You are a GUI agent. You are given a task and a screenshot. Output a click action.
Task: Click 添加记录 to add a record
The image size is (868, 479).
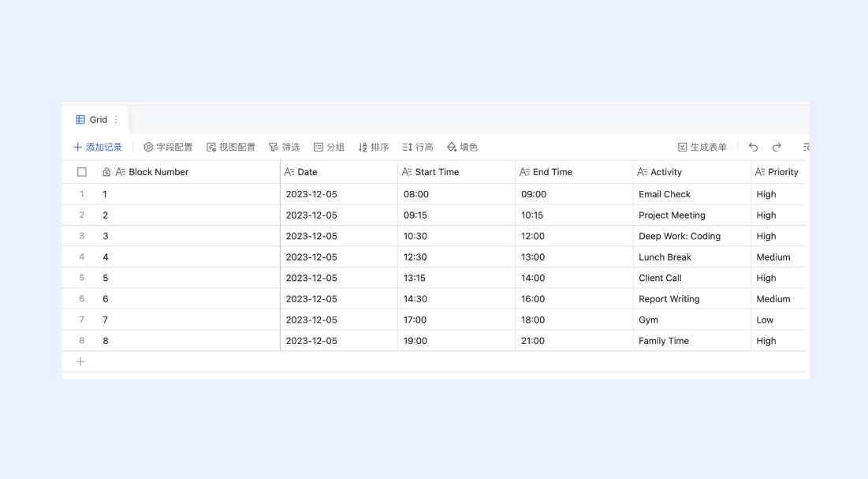[x=98, y=148]
